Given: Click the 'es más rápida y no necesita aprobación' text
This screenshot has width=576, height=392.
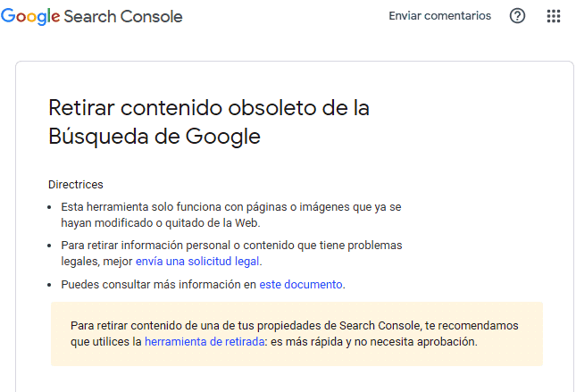Looking at the screenshot, I should 374,342.
